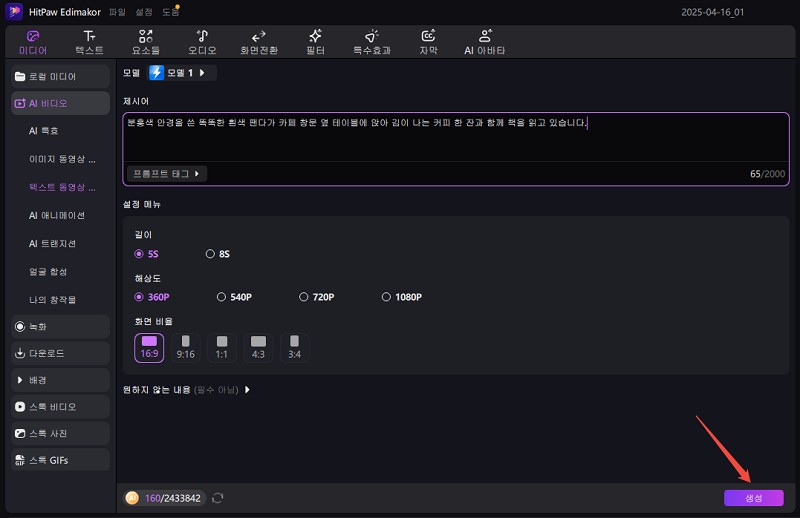Click the HitPaw Edimakor logo icon
The width and height of the screenshot is (800, 518).
coord(14,11)
